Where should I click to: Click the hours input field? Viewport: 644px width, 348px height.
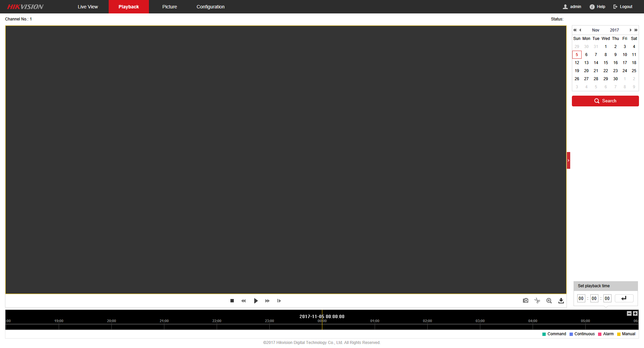point(581,298)
